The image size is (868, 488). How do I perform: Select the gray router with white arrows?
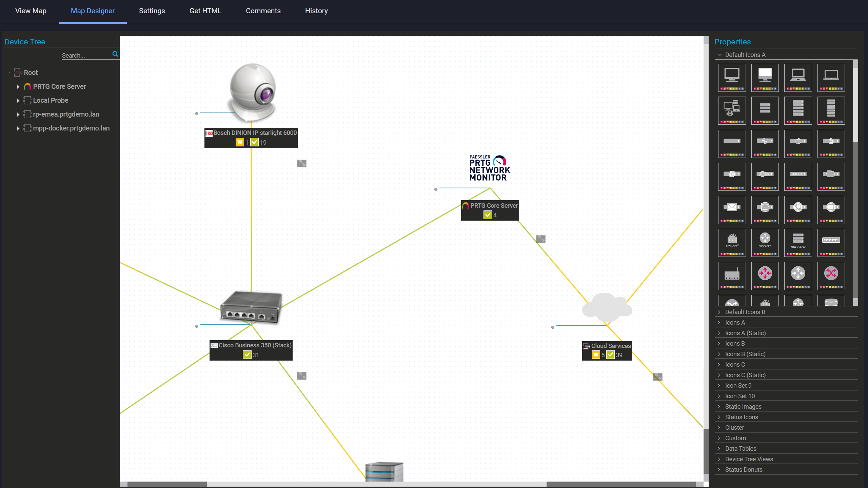pos(798,276)
